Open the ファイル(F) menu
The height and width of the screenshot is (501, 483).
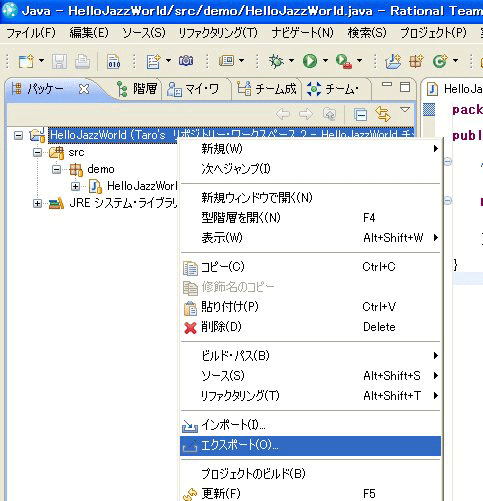coord(31,33)
